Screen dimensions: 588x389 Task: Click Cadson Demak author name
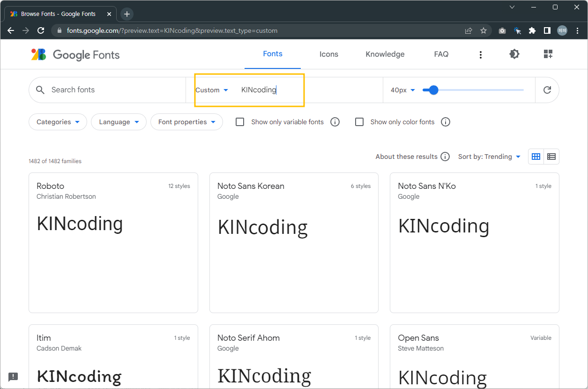59,348
